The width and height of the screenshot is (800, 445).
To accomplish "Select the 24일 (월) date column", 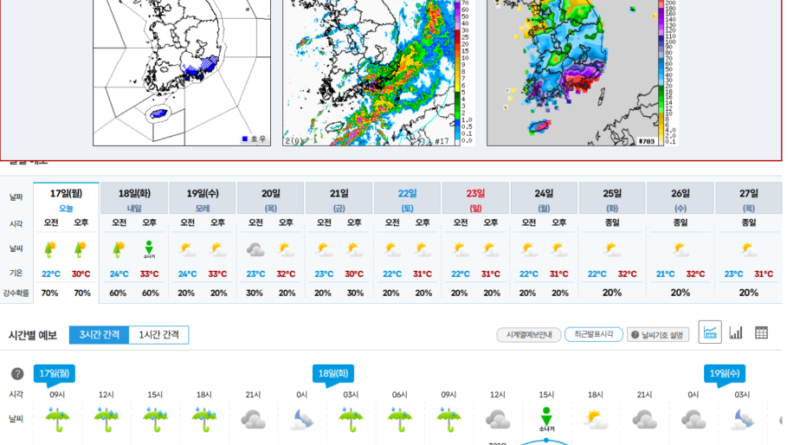I will coord(543,200).
